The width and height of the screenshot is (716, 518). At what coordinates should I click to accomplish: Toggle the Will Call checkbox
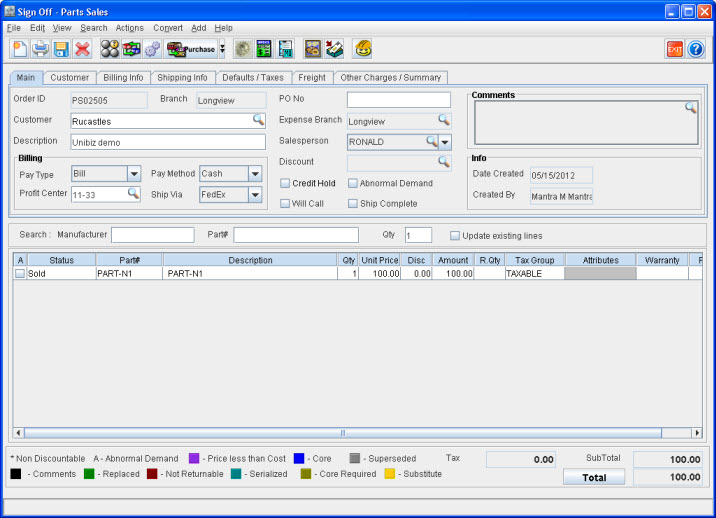click(285, 203)
